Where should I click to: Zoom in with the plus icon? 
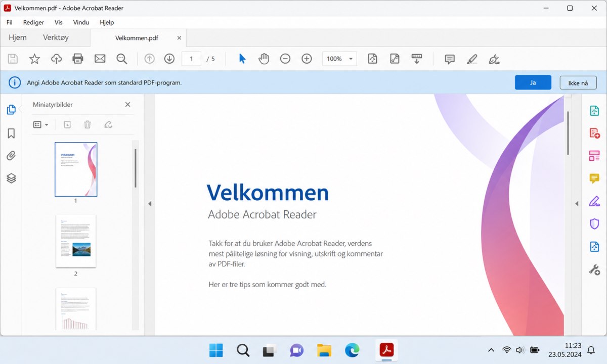pos(307,59)
